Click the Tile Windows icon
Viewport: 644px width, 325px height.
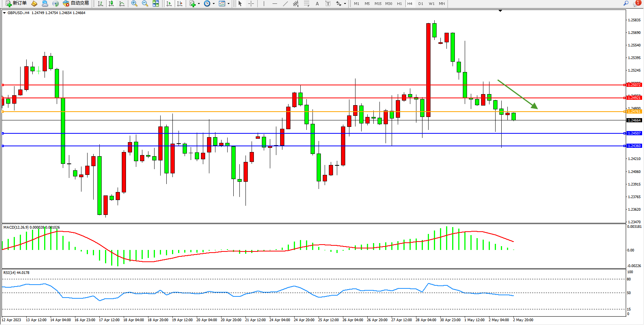pos(156,3)
